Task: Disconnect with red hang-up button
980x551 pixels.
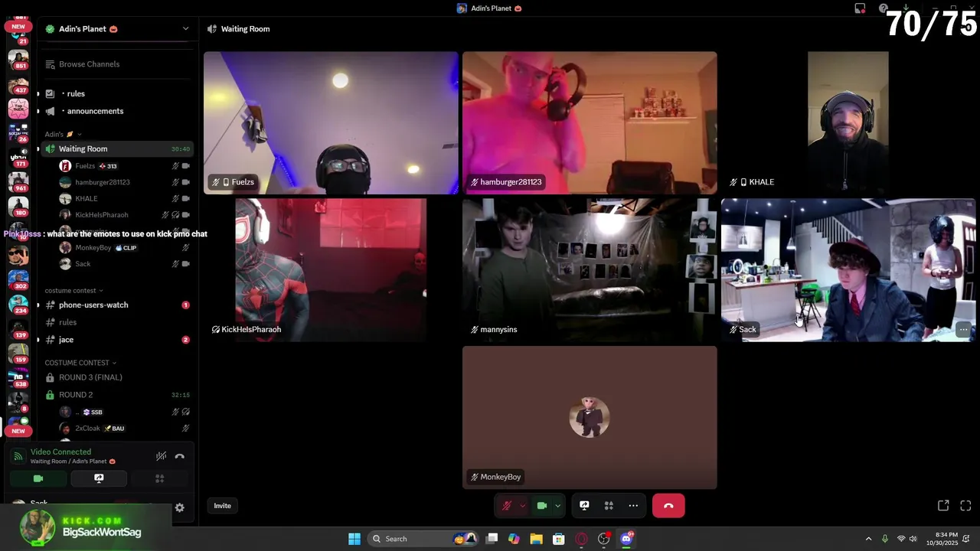Action: click(668, 506)
